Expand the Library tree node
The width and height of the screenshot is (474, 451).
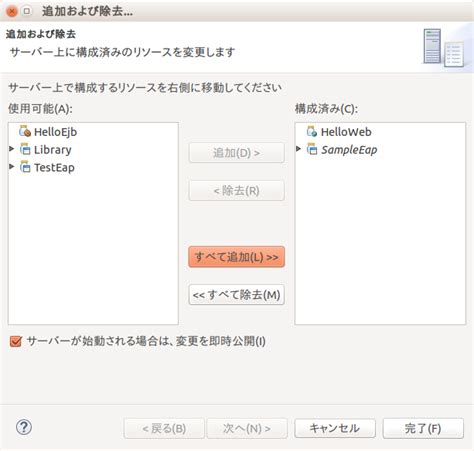[12, 149]
